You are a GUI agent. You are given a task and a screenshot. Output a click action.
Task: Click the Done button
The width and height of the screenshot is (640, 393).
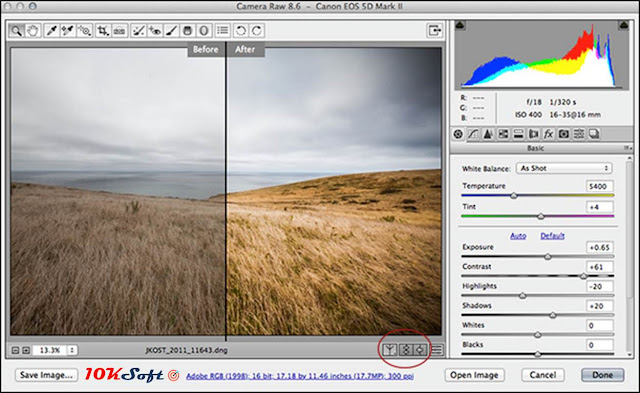[602, 375]
